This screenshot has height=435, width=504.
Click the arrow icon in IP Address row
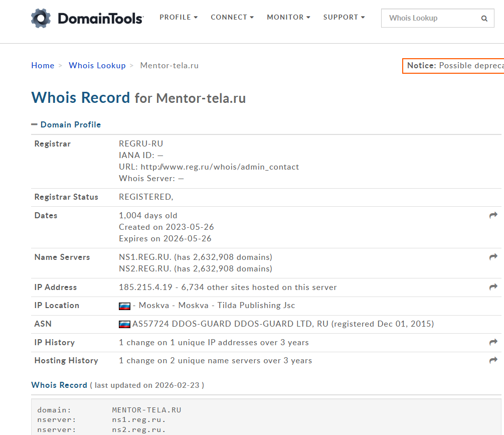[493, 287]
